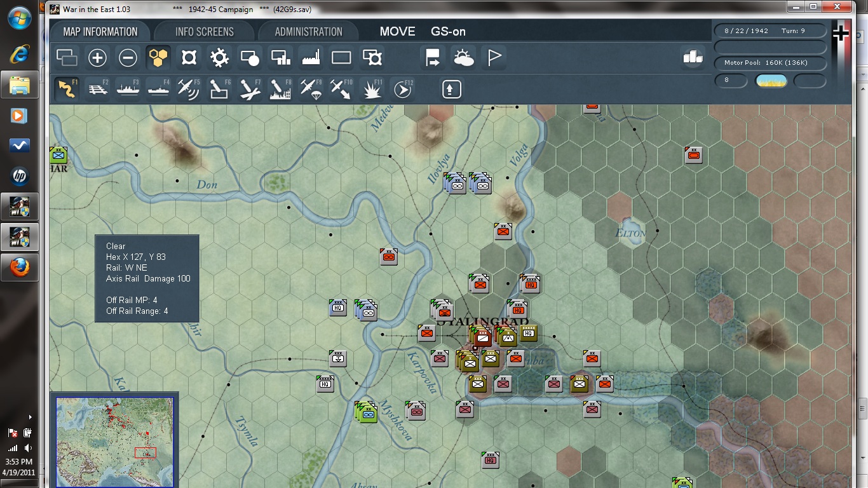The height and width of the screenshot is (488, 868).
Task: Select F3 ship transport mode
Action: 128,89
